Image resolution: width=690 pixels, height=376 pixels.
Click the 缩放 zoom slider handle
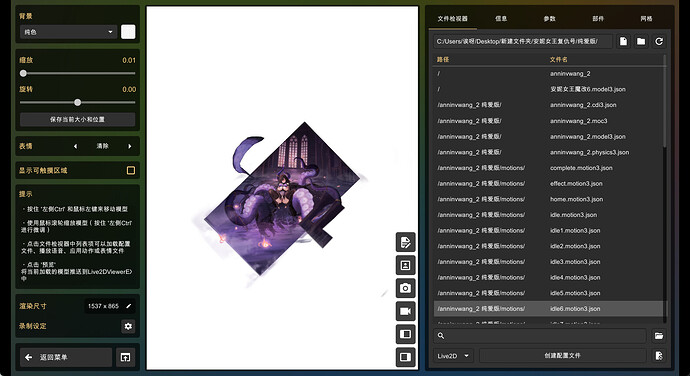(23, 74)
